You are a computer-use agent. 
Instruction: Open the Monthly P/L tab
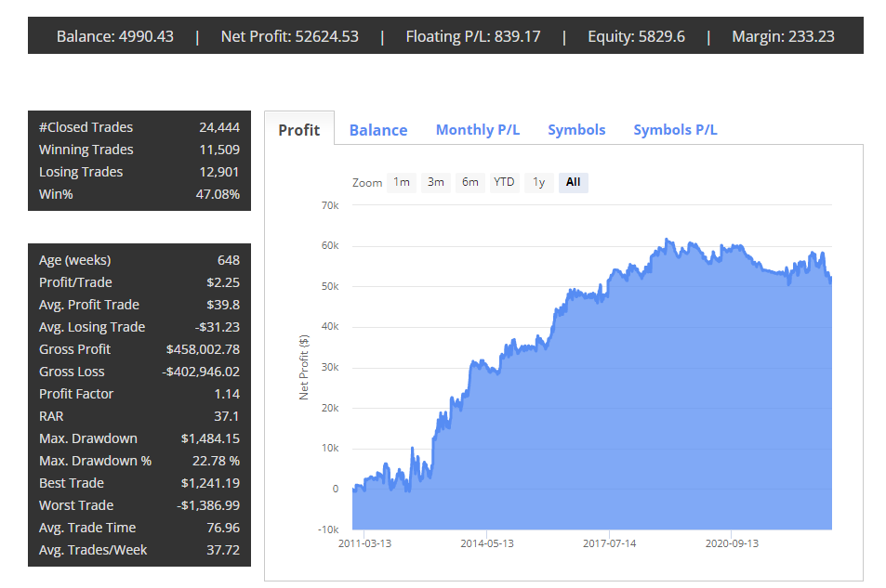(x=477, y=130)
